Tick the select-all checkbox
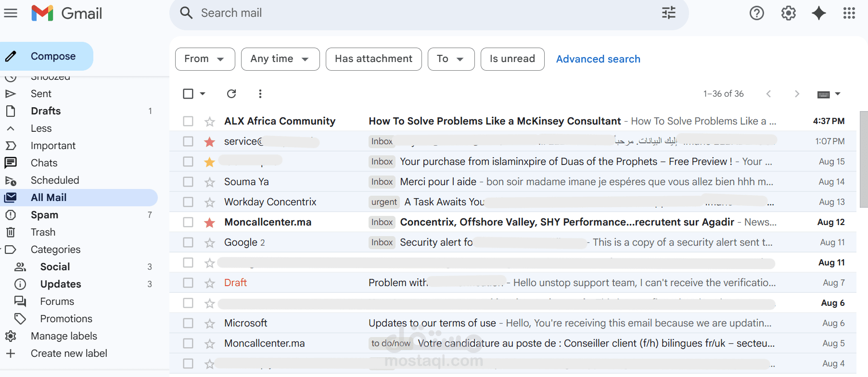Screen dimensions: 868x377 188,94
